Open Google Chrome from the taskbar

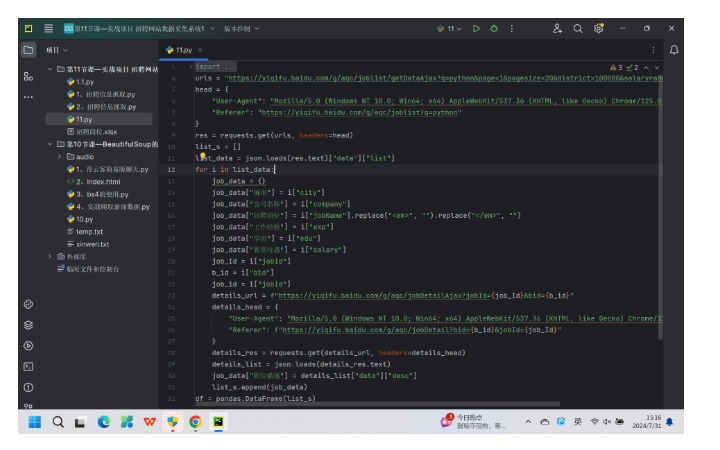pyautogui.click(x=196, y=422)
